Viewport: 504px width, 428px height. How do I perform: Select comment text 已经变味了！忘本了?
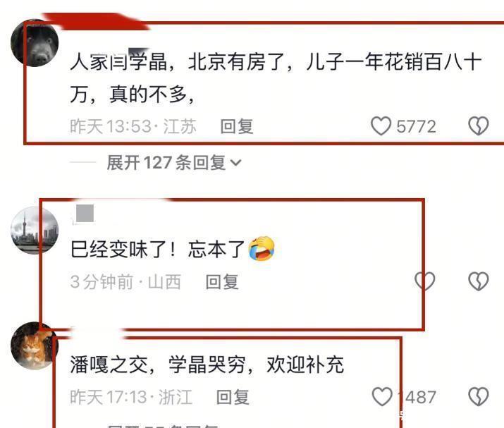click(158, 249)
